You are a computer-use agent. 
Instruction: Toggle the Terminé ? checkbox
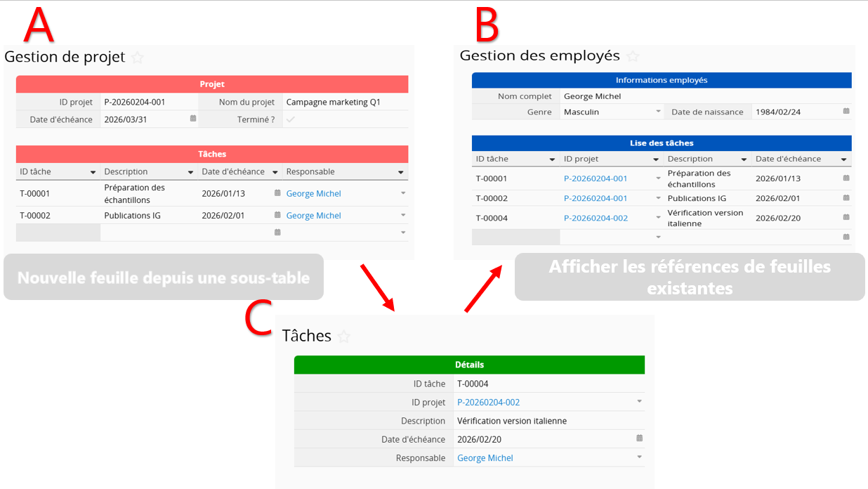pyautogui.click(x=291, y=119)
